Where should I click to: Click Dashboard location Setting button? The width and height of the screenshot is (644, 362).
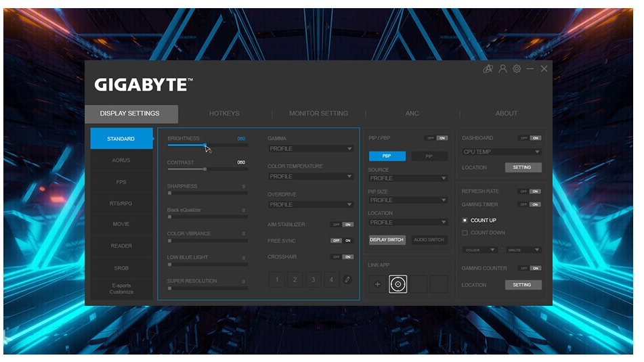pyautogui.click(x=523, y=167)
